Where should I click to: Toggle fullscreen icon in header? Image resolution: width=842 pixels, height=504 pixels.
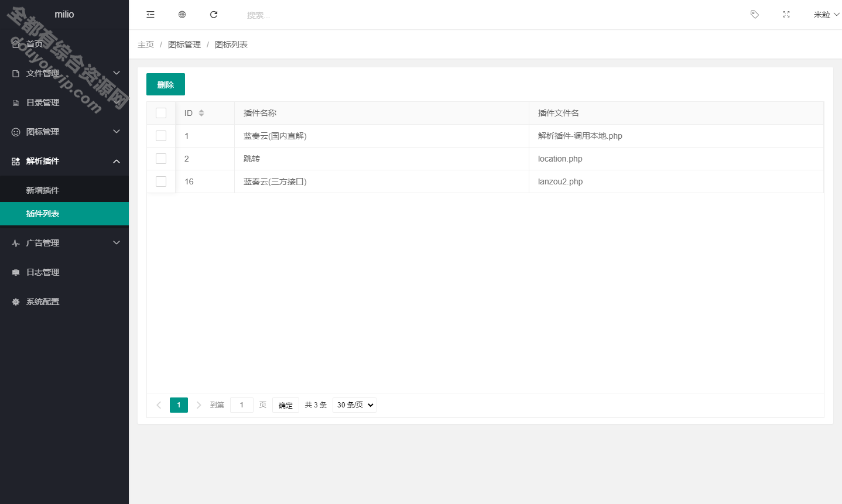(x=786, y=15)
